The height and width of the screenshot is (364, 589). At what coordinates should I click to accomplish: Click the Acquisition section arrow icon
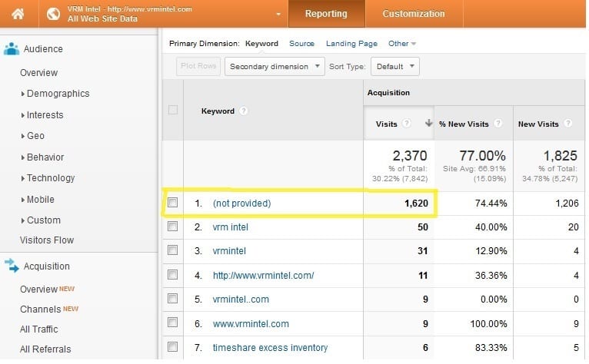[12, 266]
